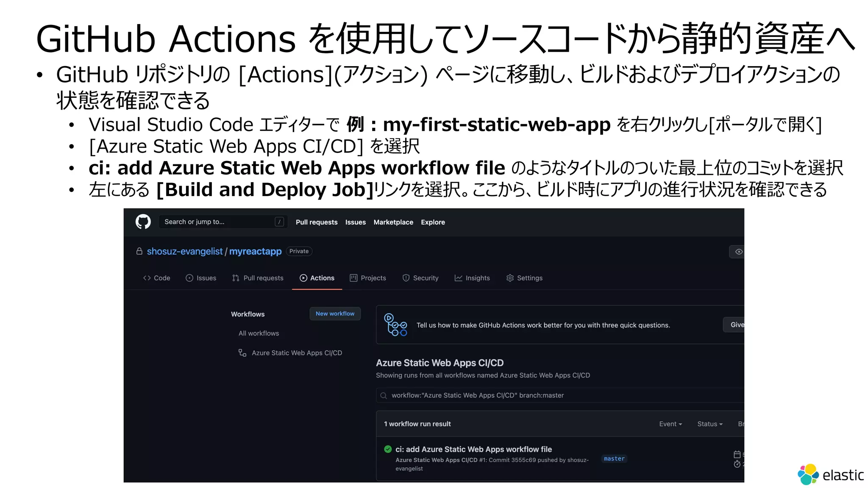Open Explore in the top navigation

pyautogui.click(x=433, y=222)
